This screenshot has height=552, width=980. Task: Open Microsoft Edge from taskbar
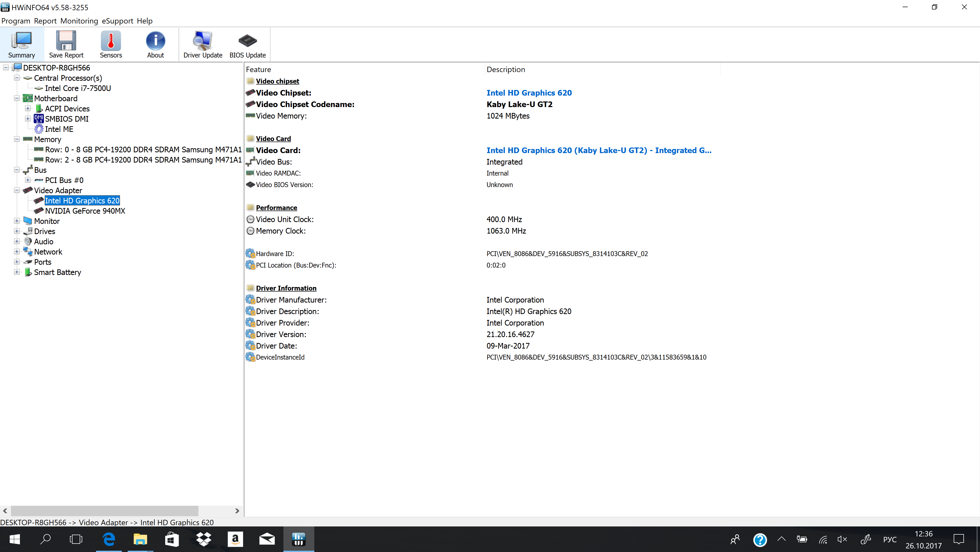(x=109, y=539)
